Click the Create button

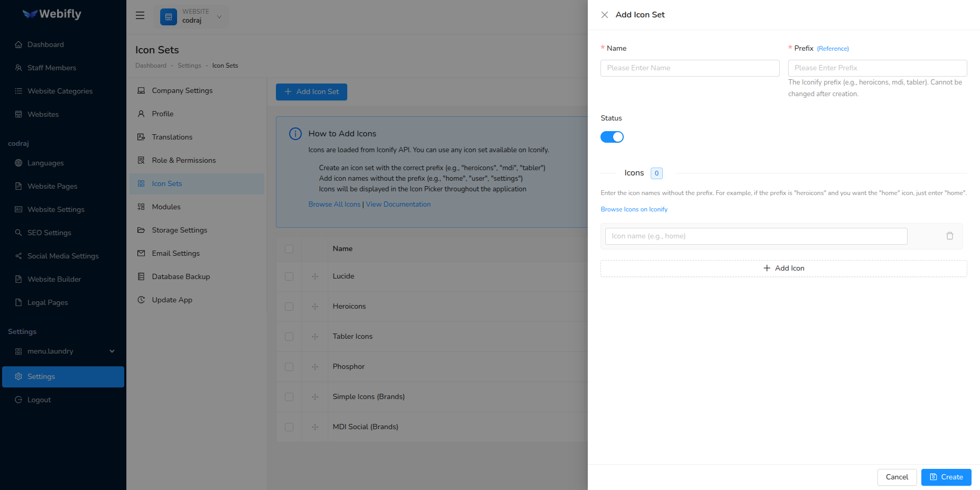coord(946,477)
